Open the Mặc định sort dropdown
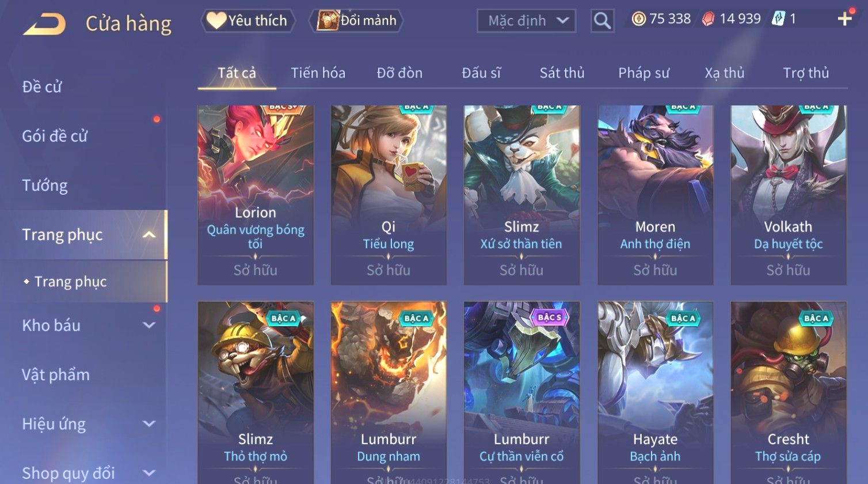 (x=526, y=21)
